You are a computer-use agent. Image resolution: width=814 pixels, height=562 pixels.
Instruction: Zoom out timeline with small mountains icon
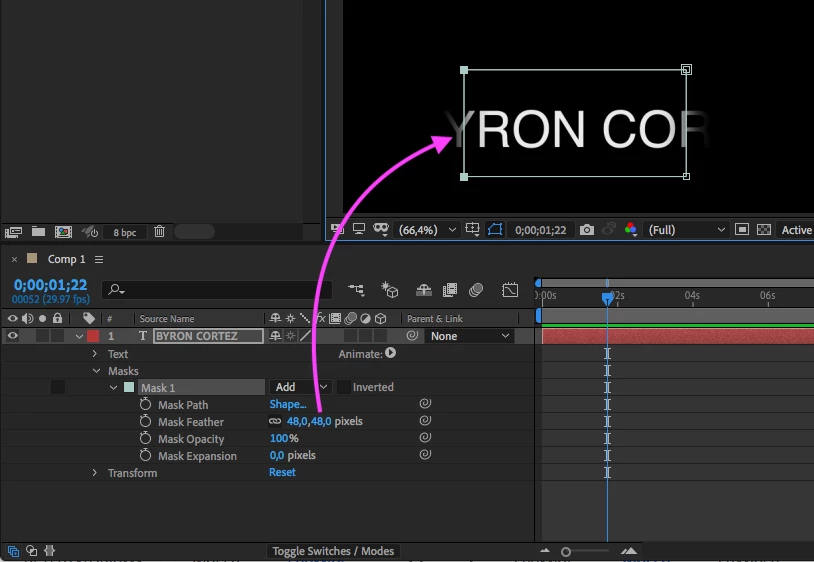pyautogui.click(x=545, y=551)
